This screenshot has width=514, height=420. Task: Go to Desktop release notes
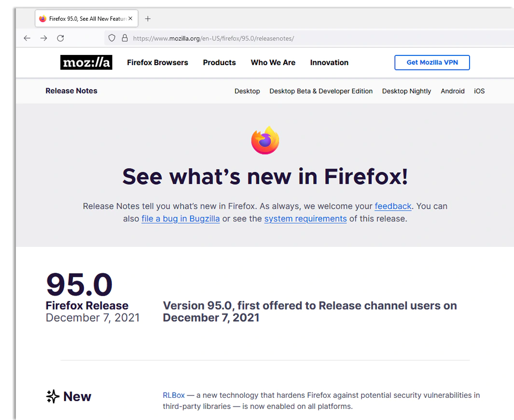[247, 91]
